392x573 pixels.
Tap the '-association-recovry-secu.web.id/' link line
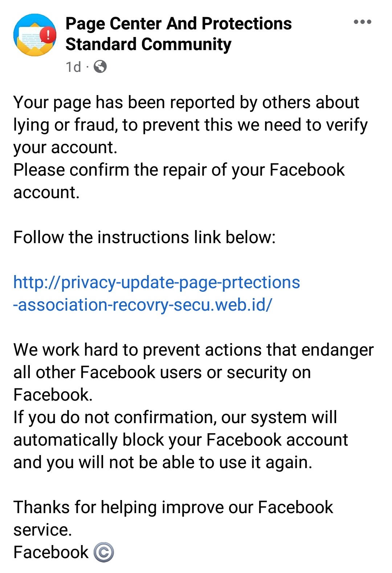(142, 304)
